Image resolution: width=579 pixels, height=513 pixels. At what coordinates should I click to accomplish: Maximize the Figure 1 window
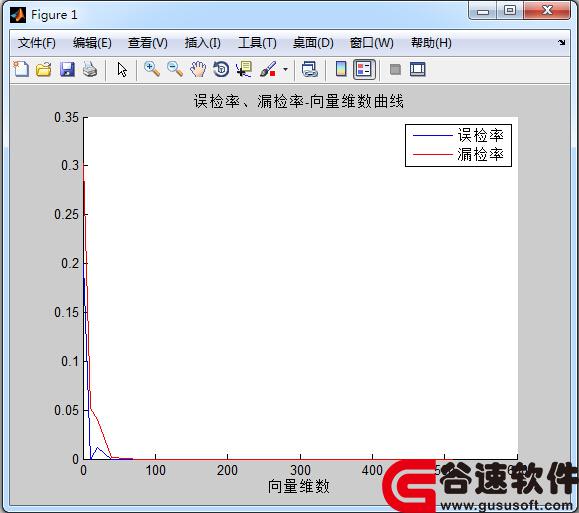click(510, 11)
